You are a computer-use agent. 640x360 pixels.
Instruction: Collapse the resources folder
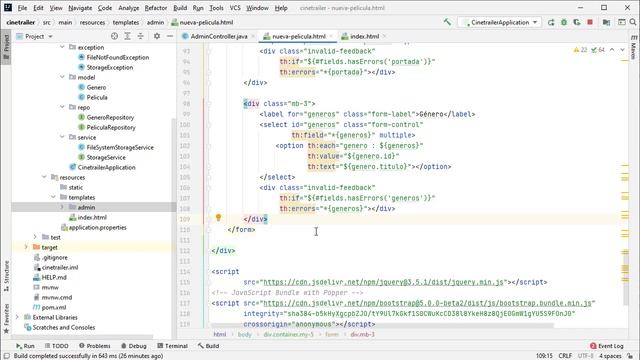tap(44, 177)
